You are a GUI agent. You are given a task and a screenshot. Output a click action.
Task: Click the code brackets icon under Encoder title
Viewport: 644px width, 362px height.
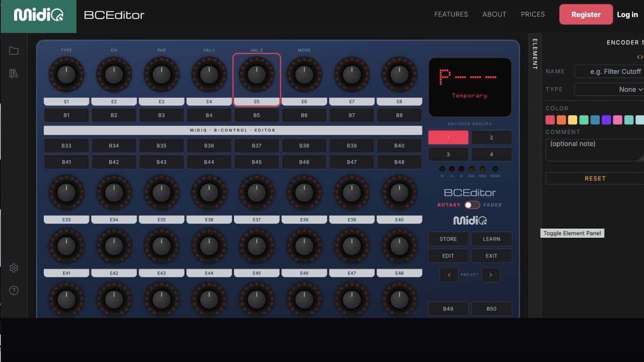[640, 57]
